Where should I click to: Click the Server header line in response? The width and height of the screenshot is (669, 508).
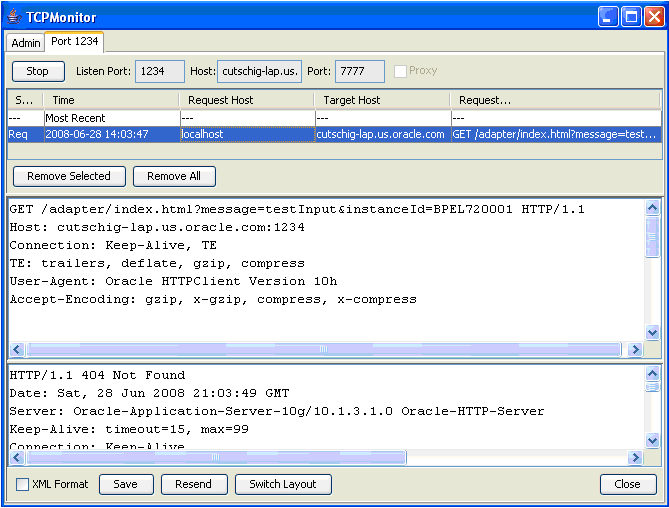click(x=277, y=412)
